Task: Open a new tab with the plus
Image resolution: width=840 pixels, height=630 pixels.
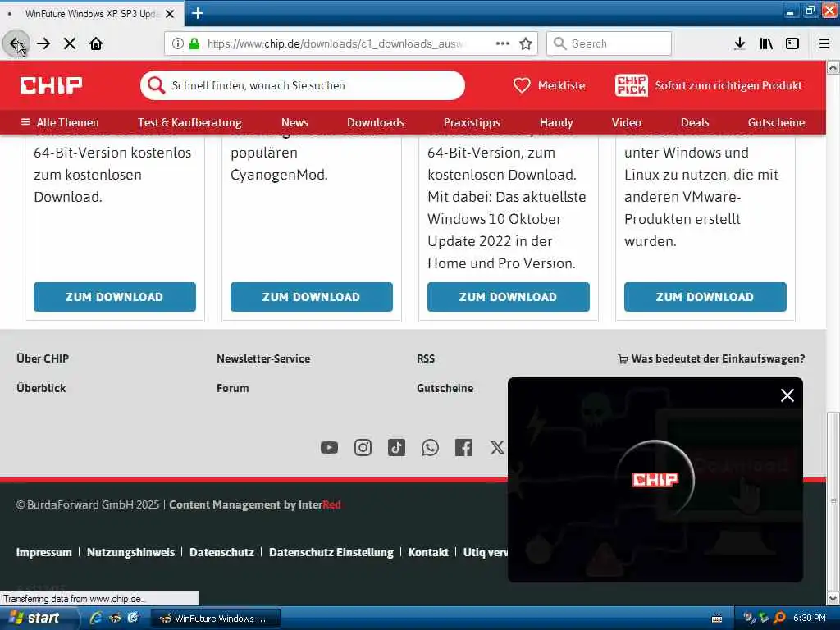Action: [197, 13]
